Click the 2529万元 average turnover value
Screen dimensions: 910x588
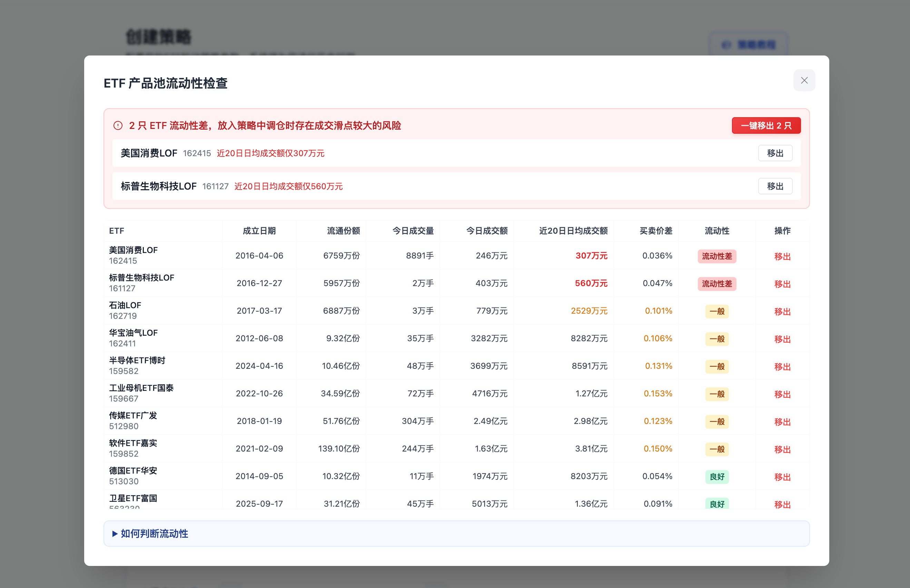pos(589,311)
